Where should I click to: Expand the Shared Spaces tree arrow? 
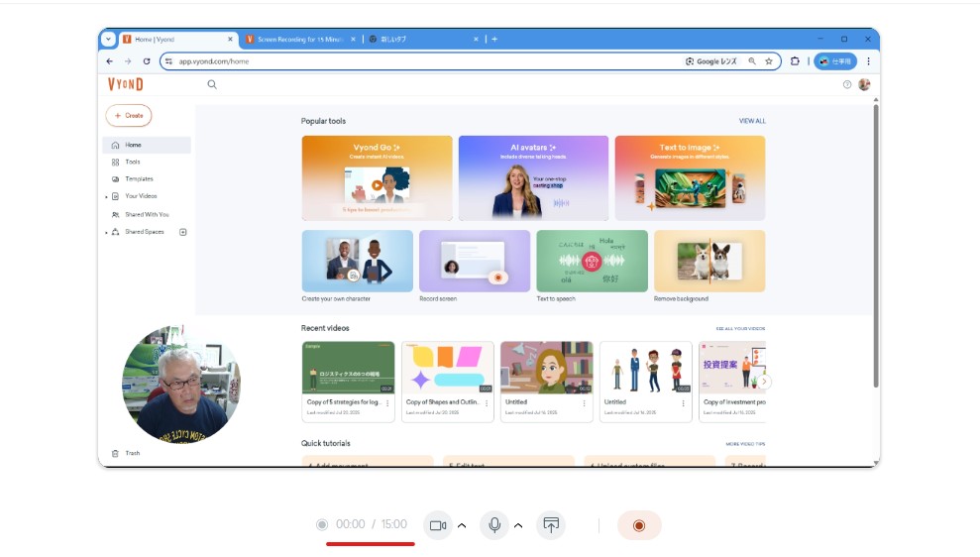(106, 233)
